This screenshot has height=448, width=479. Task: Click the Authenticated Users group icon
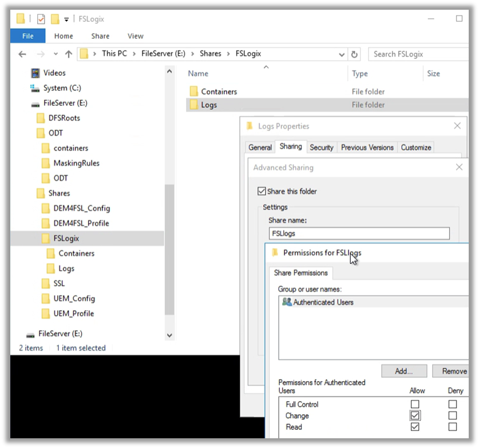(287, 302)
